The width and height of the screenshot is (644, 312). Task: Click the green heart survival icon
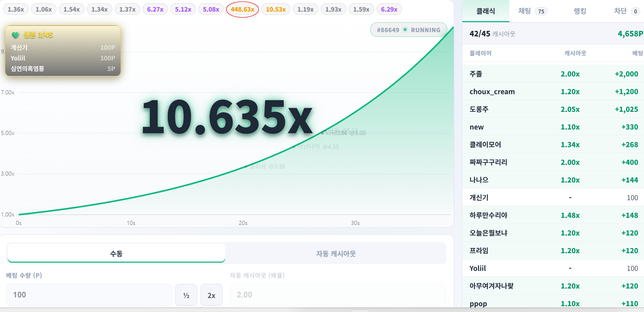click(x=16, y=35)
